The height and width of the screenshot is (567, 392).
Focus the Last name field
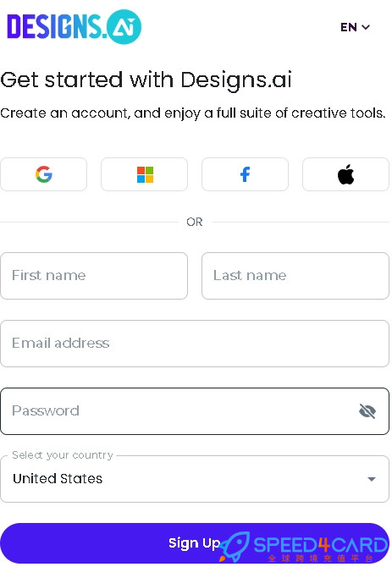click(295, 276)
